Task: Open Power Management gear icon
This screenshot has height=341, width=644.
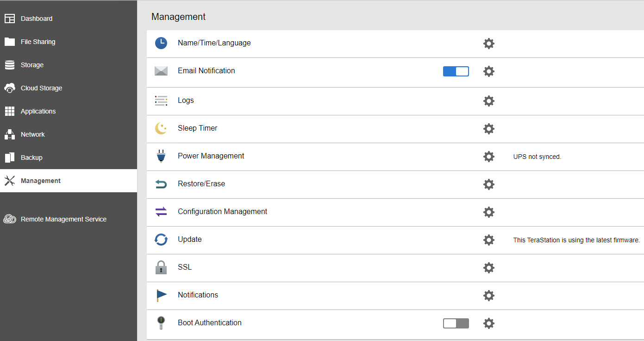Action: 488,157
